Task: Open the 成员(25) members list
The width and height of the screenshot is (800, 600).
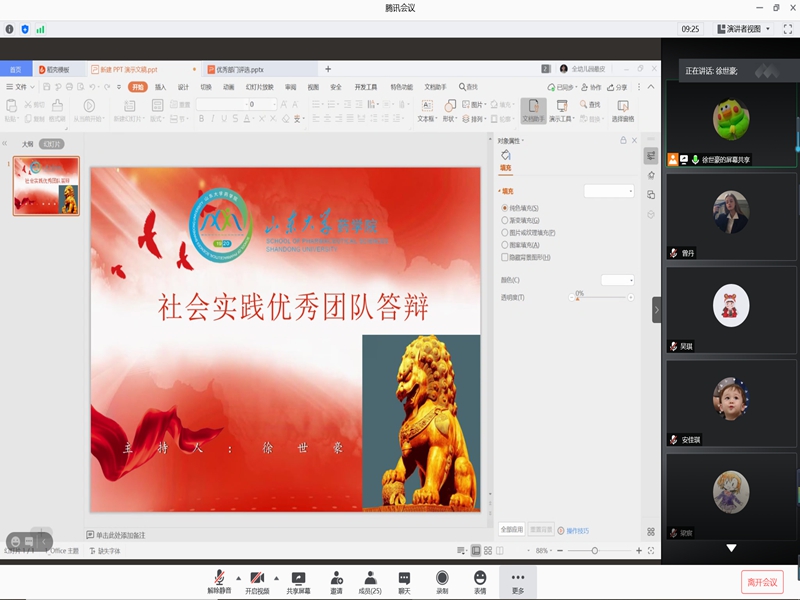Action: click(x=370, y=578)
